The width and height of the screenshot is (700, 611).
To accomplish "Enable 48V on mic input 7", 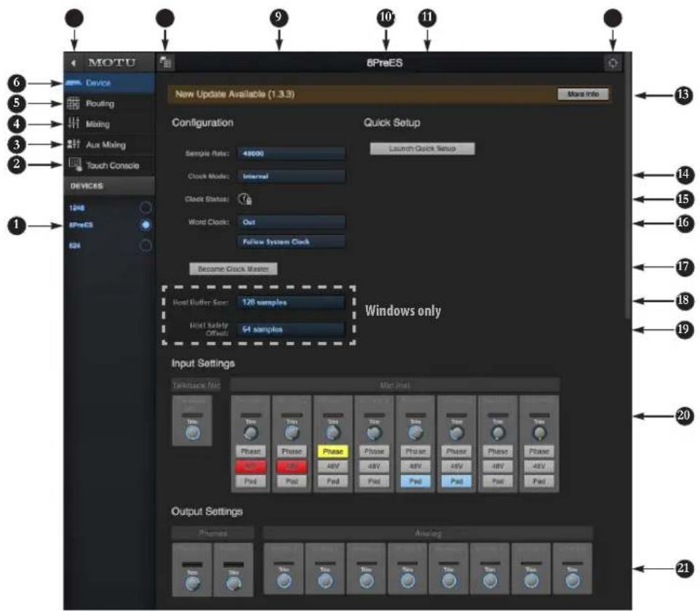I will point(498,466).
